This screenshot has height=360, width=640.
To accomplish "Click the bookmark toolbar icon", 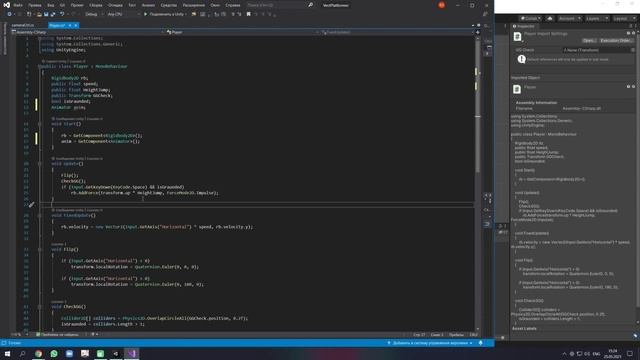I will 248,14.
